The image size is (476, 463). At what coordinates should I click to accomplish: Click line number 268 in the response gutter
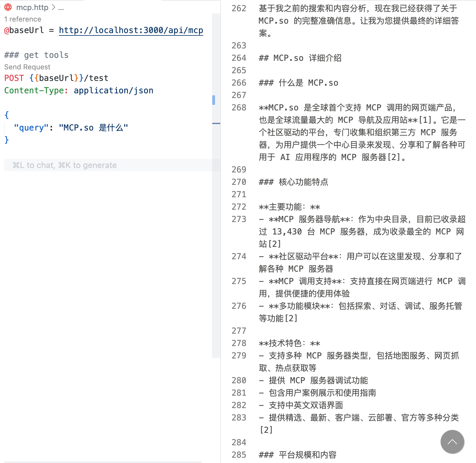[x=239, y=108]
